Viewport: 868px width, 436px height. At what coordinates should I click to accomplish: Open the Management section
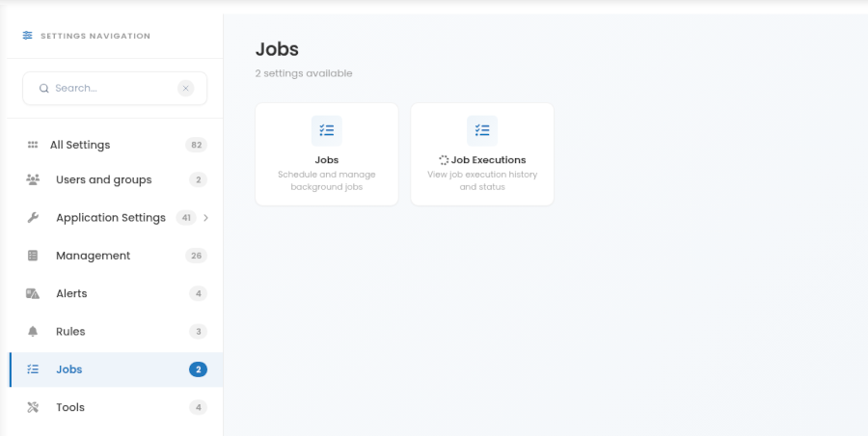tap(115, 256)
